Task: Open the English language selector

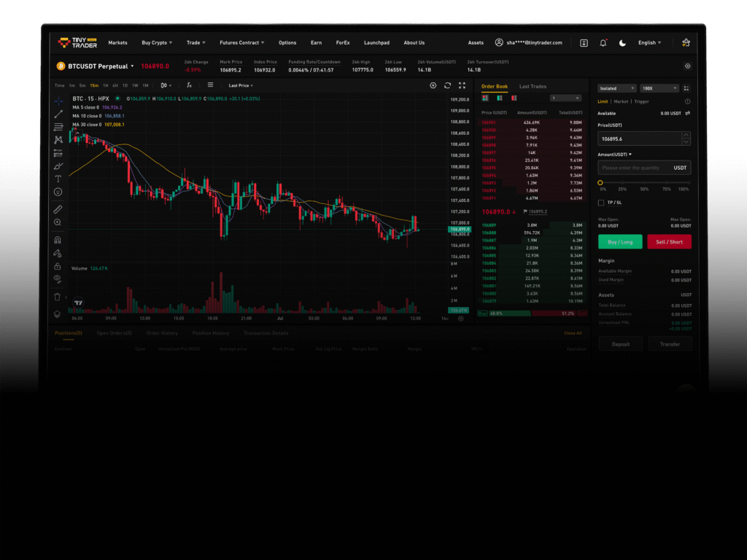Action: 649,43
